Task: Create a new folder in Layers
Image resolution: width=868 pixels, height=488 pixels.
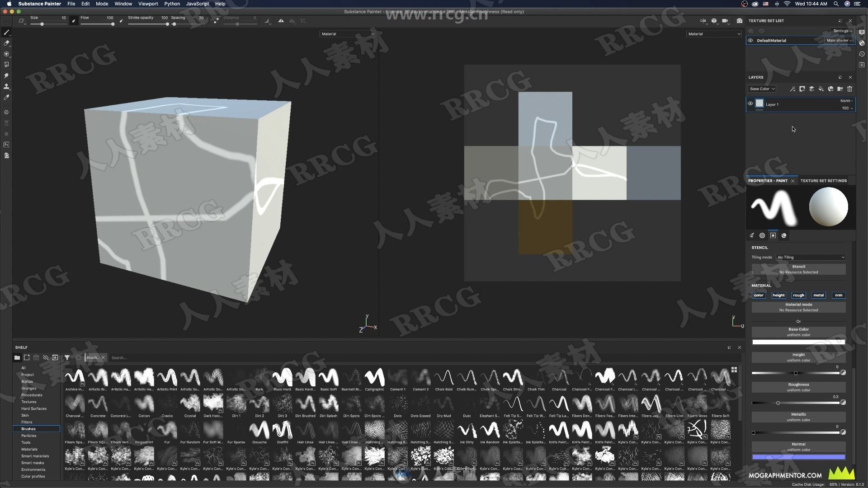Action: tap(840, 89)
